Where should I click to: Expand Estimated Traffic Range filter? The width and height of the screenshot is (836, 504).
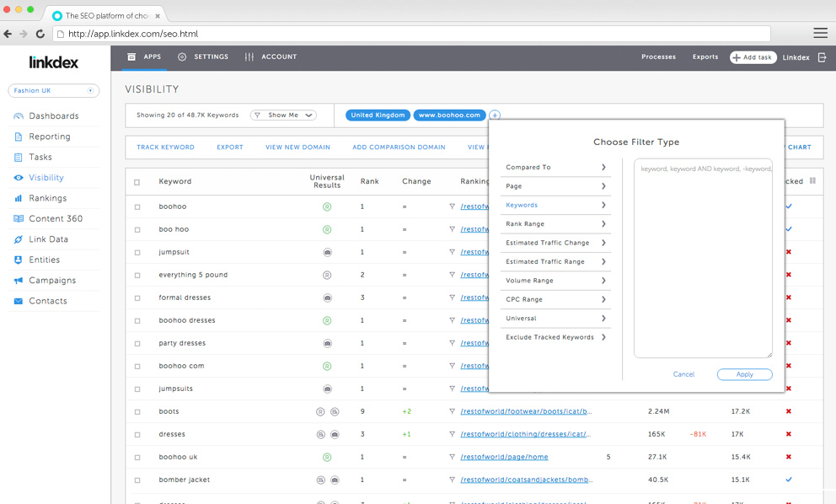pos(555,262)
